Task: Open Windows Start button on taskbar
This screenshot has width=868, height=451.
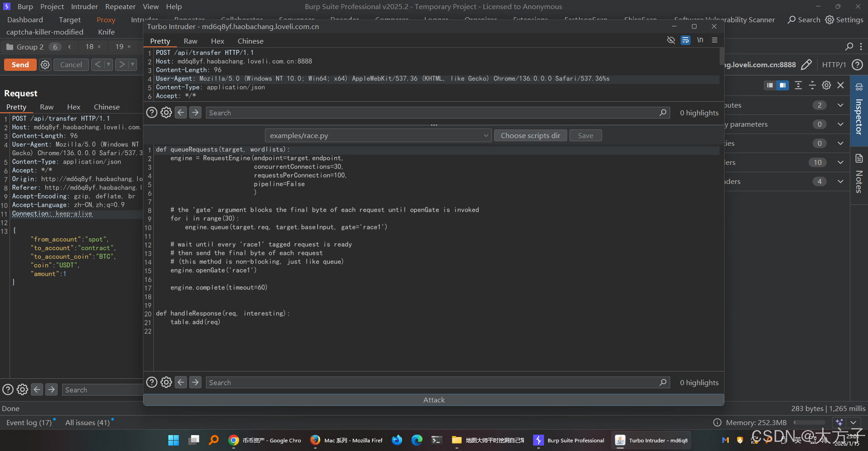Action: (173, 440)
